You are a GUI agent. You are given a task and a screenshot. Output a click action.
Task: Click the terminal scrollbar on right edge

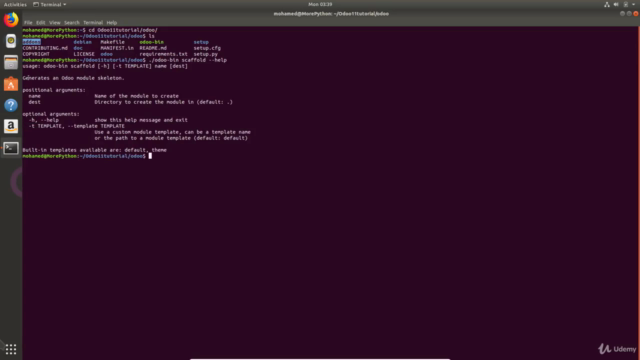638,192
